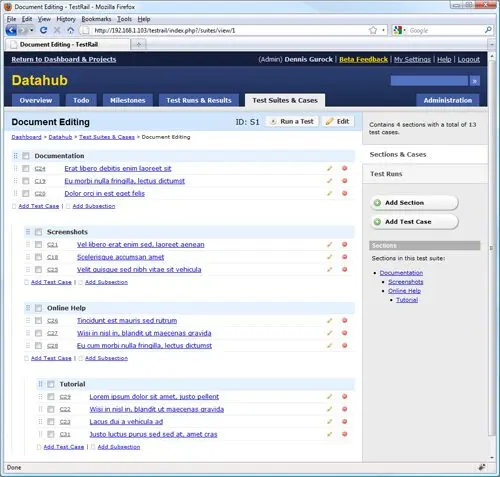This screenshot has width=500, height=477.
Task: Check the box for 'Tincidunt est mauris sed rutrum'
Action: tap(38, 320)
